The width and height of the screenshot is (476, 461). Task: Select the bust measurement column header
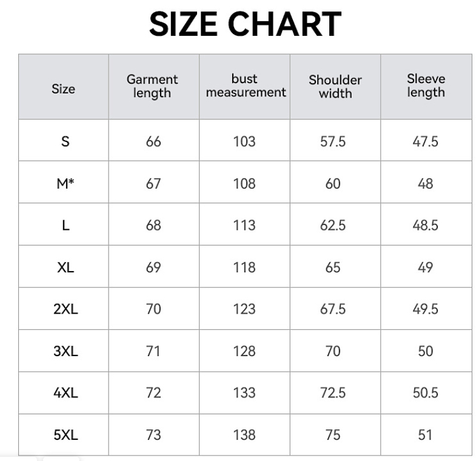[x=245, y=86]
